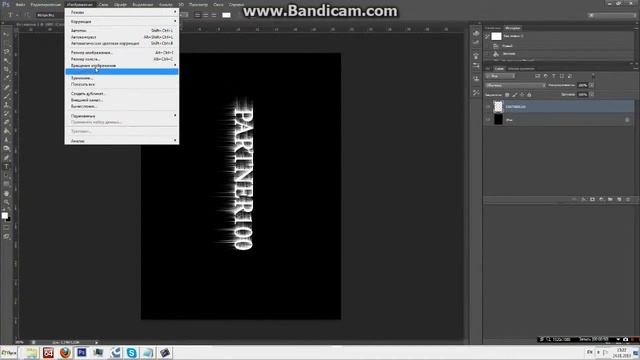Add a layer mask from Layers panel bottom
Image resolution: width=640 pixels, height=360 pixels.
(x=592, y=199)
